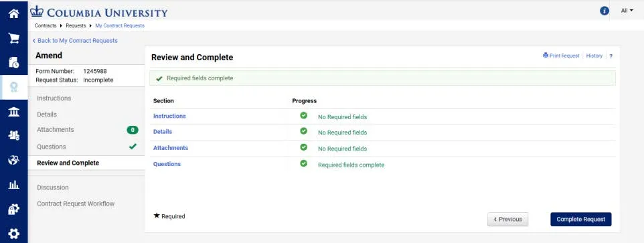The height and width of the screenshot is (243, 644).
Task: Click green check icon in Details row
Action: (x=303, y=131)
